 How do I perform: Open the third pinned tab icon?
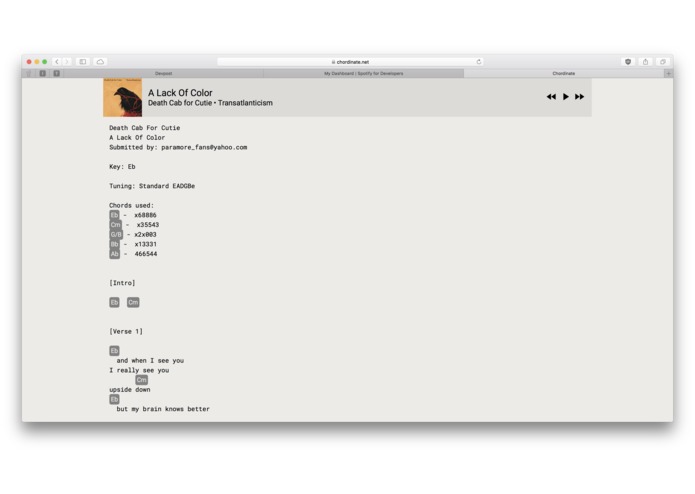click(x=57, y=74)
